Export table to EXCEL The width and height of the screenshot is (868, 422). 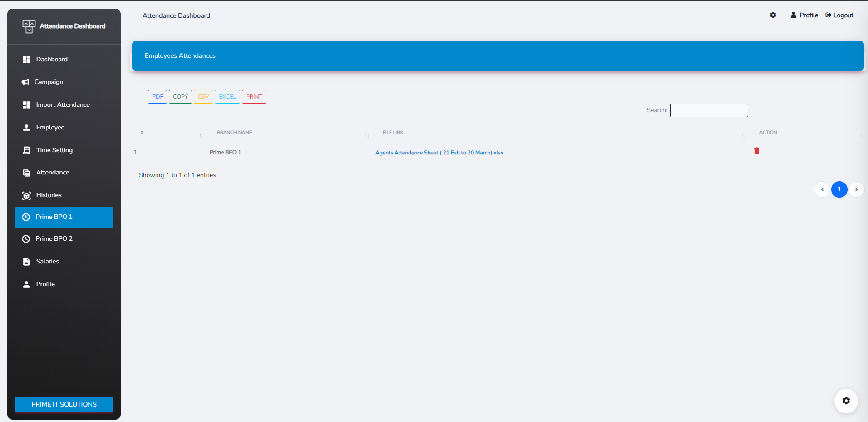click(x=227, y=97)
